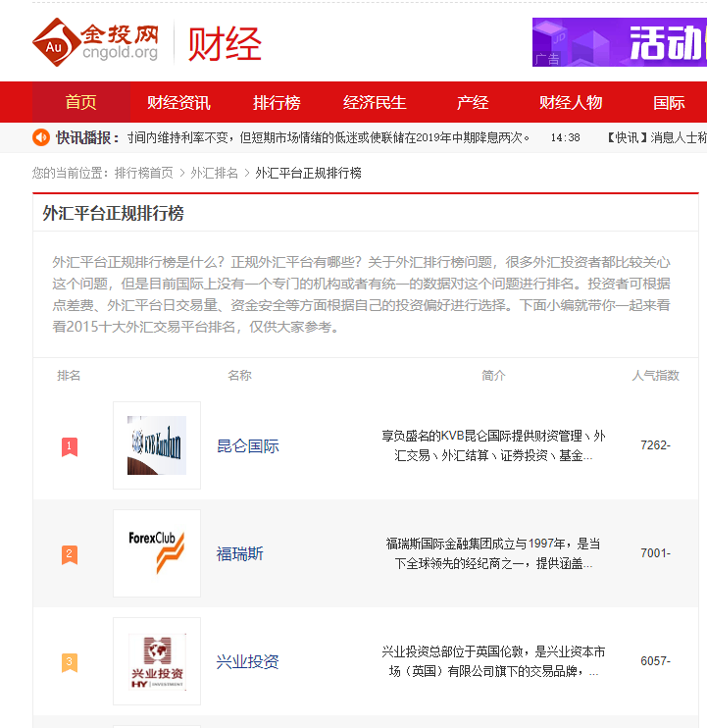Click the popularity value 7262-
Screen dimensions: 707x728
pos(655,445)
